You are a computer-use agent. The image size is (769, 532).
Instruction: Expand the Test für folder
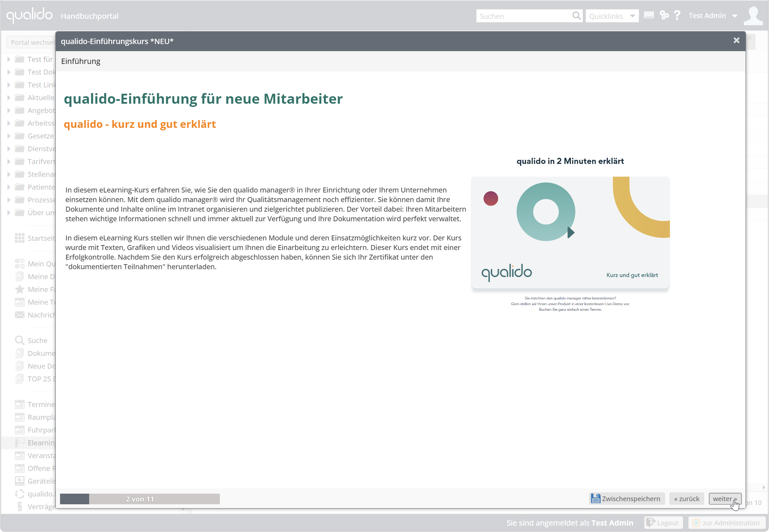point(9,59)
